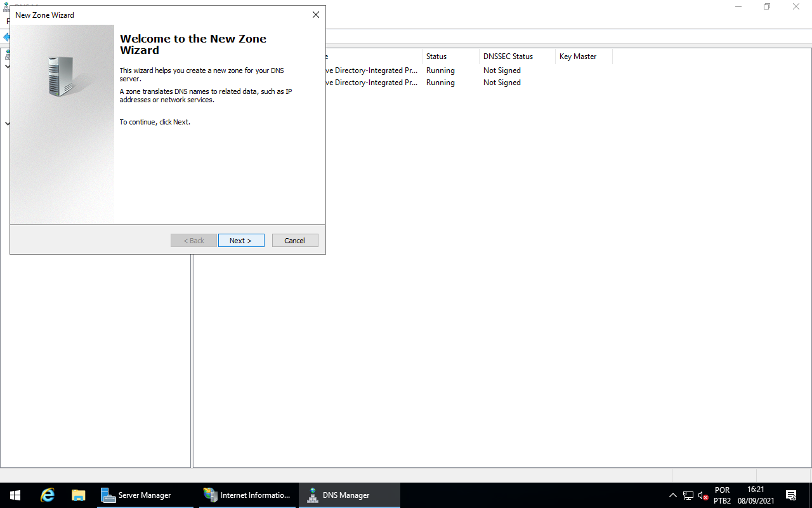
Task: Open the clock and date flyout
Action: [756, 495]
